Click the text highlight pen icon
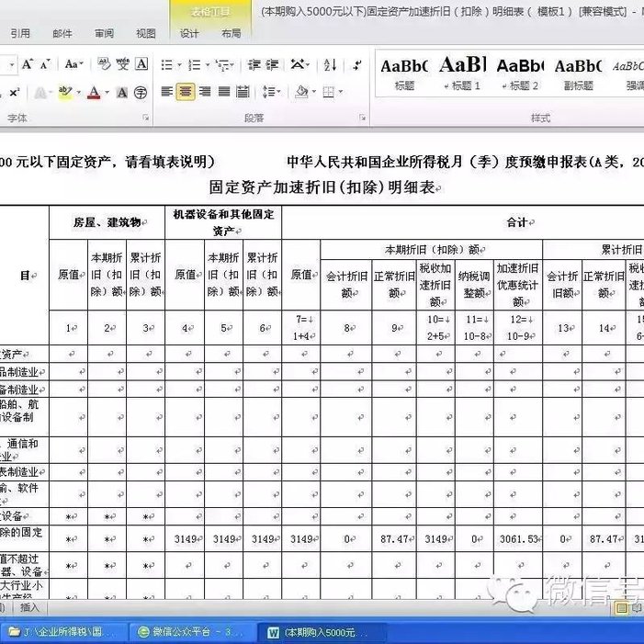 (65, 92)
